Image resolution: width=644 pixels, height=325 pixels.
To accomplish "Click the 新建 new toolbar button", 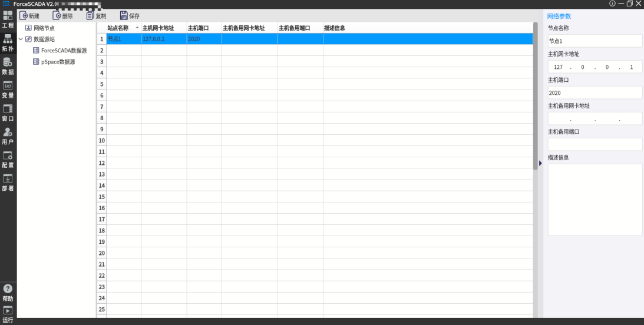I will [29, 16].
